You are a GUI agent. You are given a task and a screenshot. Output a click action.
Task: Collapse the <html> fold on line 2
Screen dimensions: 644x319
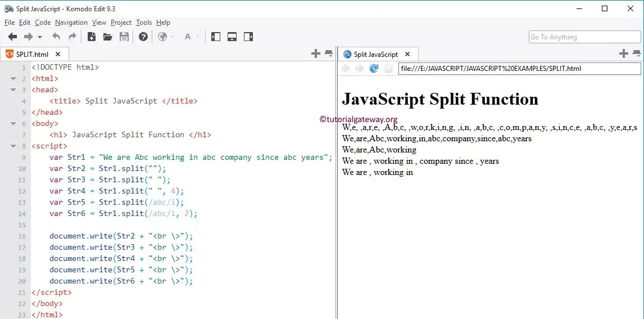click(x=13, y=79)
